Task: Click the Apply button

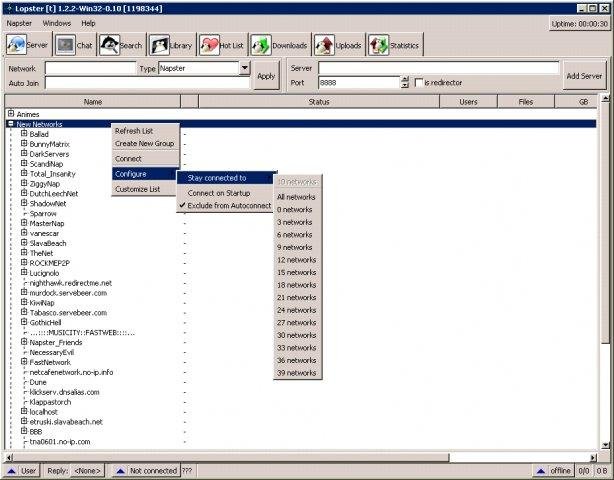Action: 266,76
